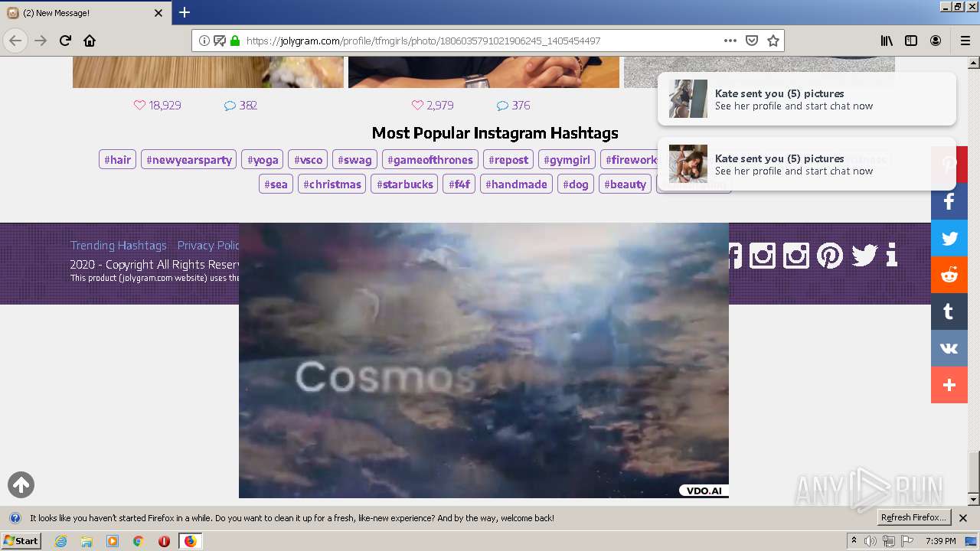The height and width of the screenshot is (551, 980).
Task: Open the #gymgirl hashtag
Action: (567, 159)
